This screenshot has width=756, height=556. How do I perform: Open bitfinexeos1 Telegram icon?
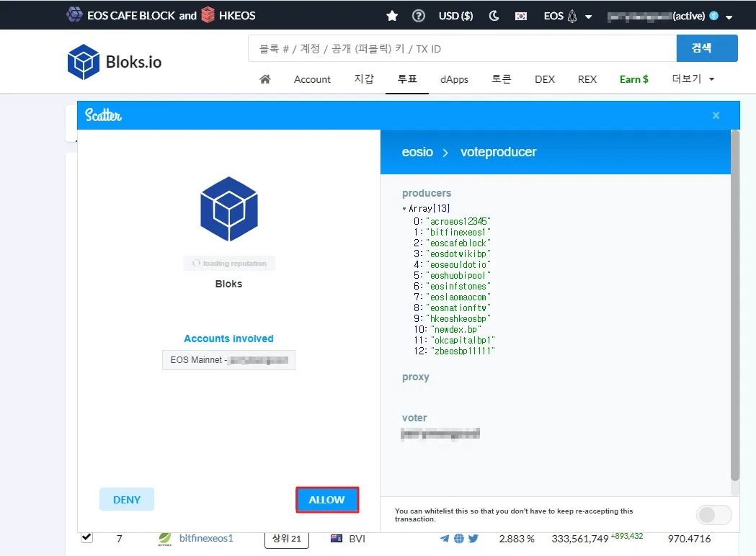point(445,538)
